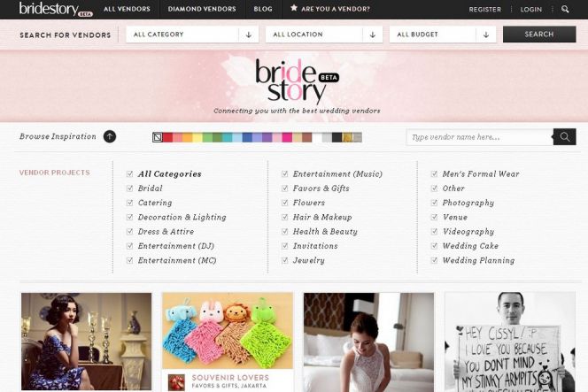Click the star icon beside Are You a Vendor
Screen dimensions: 588x392
pyautogui.click(x=294, y=8)
